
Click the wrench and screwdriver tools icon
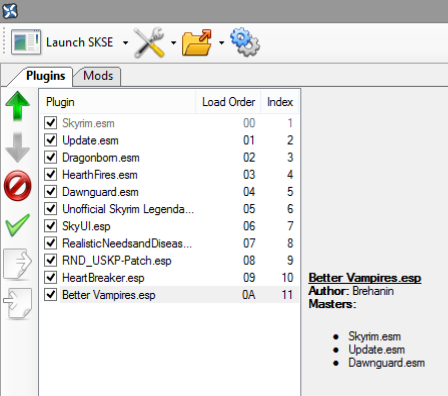click(x=150, y=42)
